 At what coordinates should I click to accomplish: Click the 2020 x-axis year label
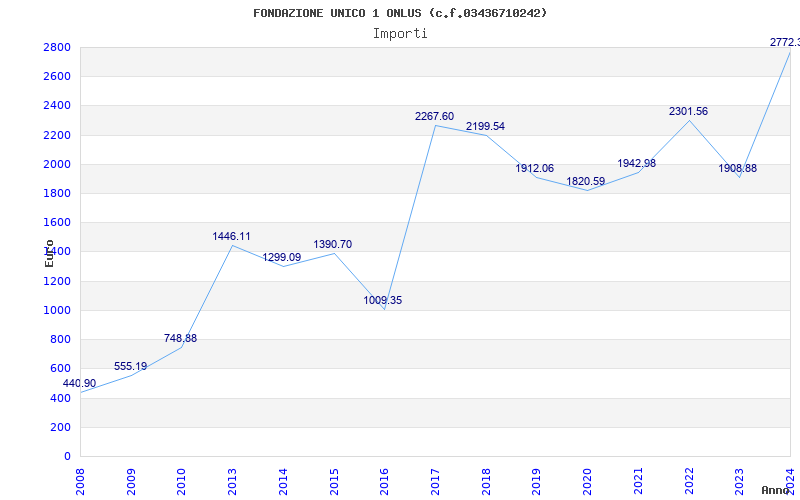588,482
